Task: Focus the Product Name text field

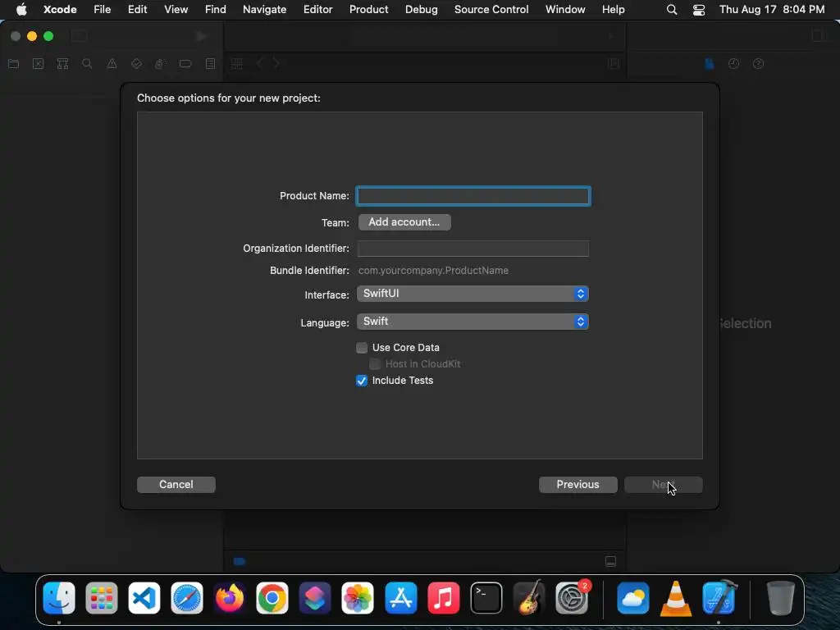Action: pyautogui.click(x=473, y=196)
